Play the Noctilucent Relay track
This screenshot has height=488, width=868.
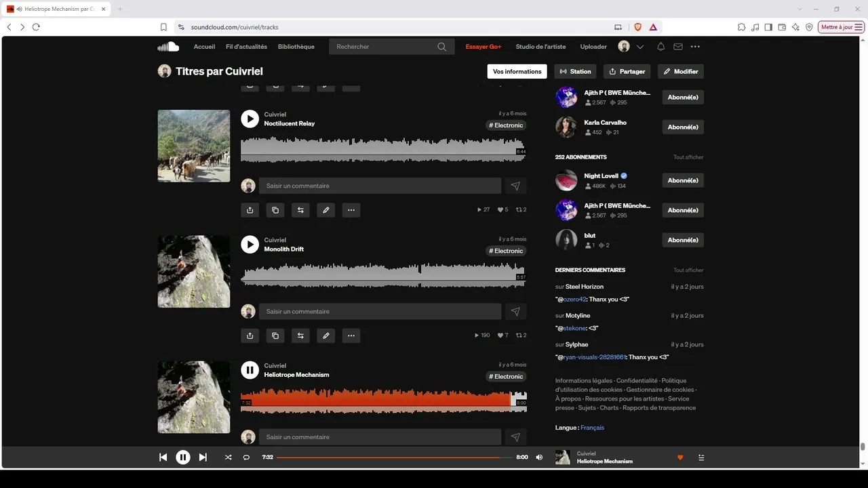click(x=250, y=119)
